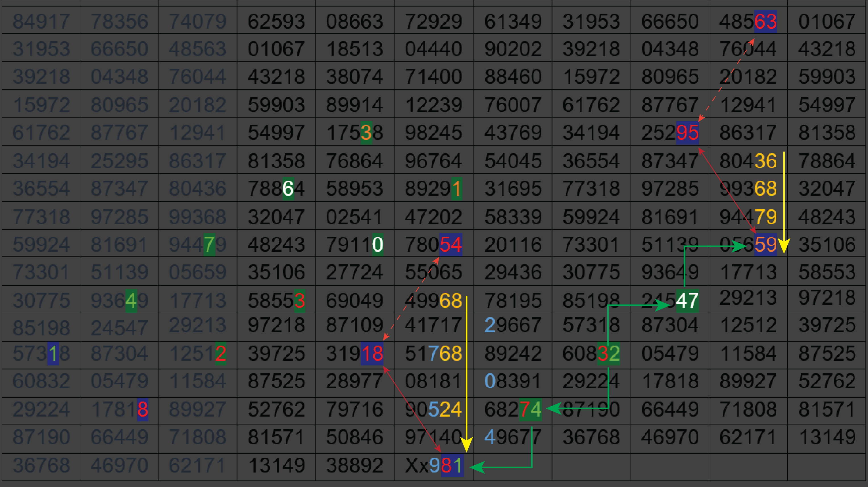The image size is (868, 487).
Task: Select cell 84917 in the top-left corner
Action: [41, 21]
